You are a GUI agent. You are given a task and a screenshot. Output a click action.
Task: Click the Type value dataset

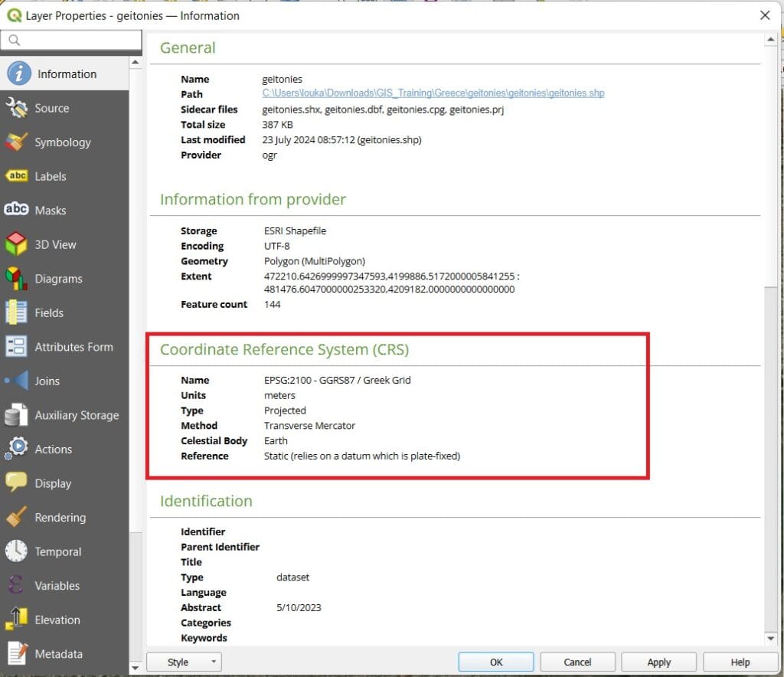[x=293, y=577]
